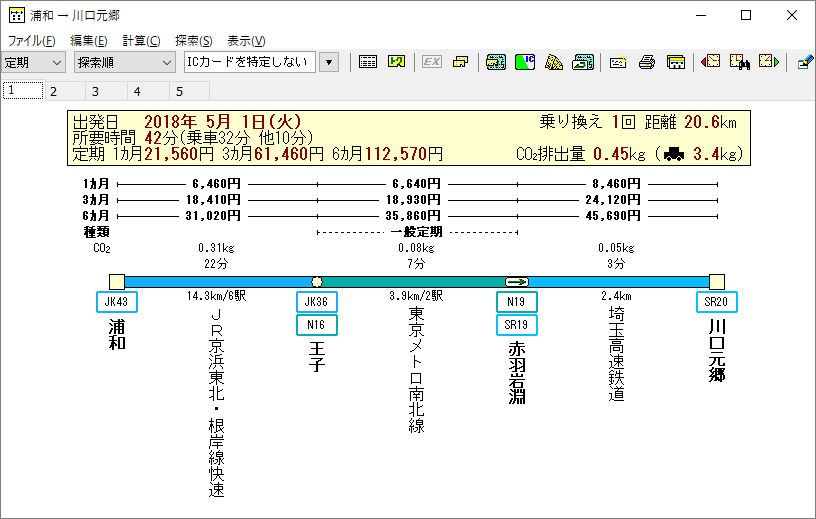The height and width of the screenshot is (519, 816).
Task: Click the 18,930円 three-month fare
Action: (413, 200)
